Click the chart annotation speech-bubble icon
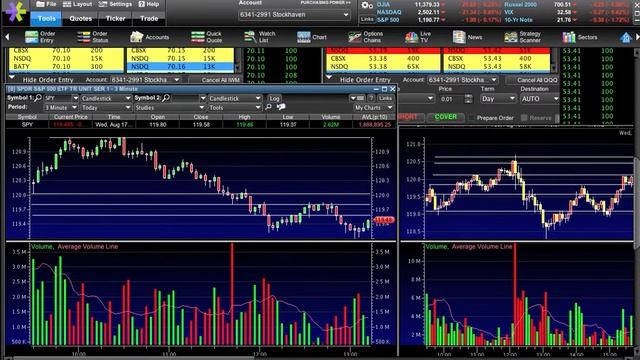Screen dimensions: 640x360 click(x=281, y=107)
